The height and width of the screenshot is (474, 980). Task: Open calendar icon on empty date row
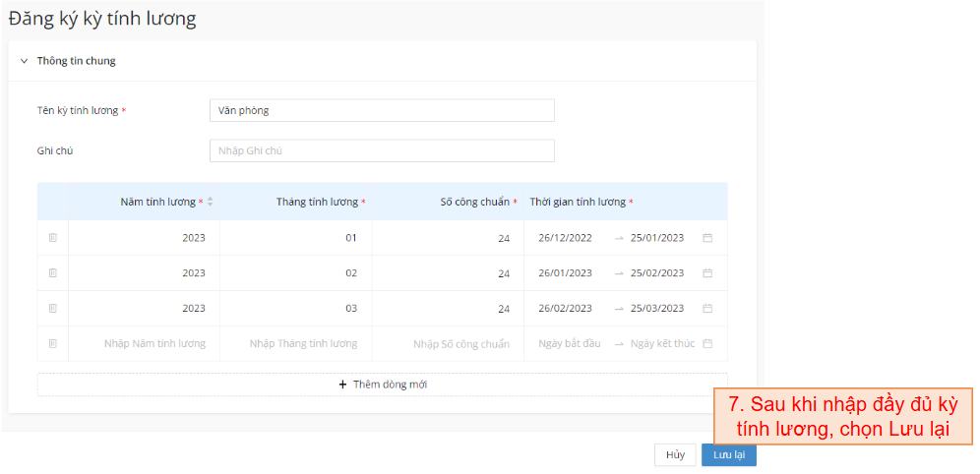pos(707,344)
